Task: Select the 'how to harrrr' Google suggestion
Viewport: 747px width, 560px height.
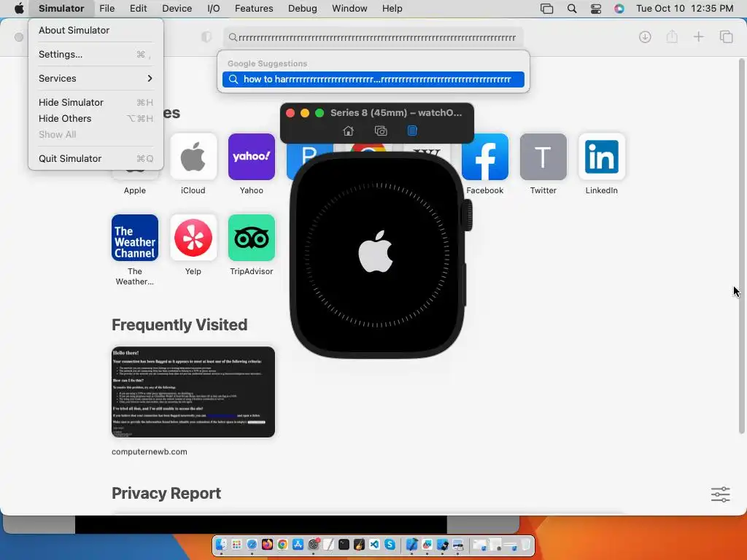Action: (x=373, y=79)
